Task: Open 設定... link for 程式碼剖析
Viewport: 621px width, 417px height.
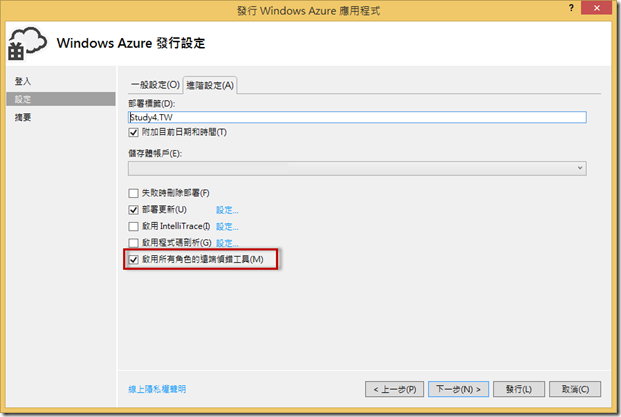Action: coord(227,243)
